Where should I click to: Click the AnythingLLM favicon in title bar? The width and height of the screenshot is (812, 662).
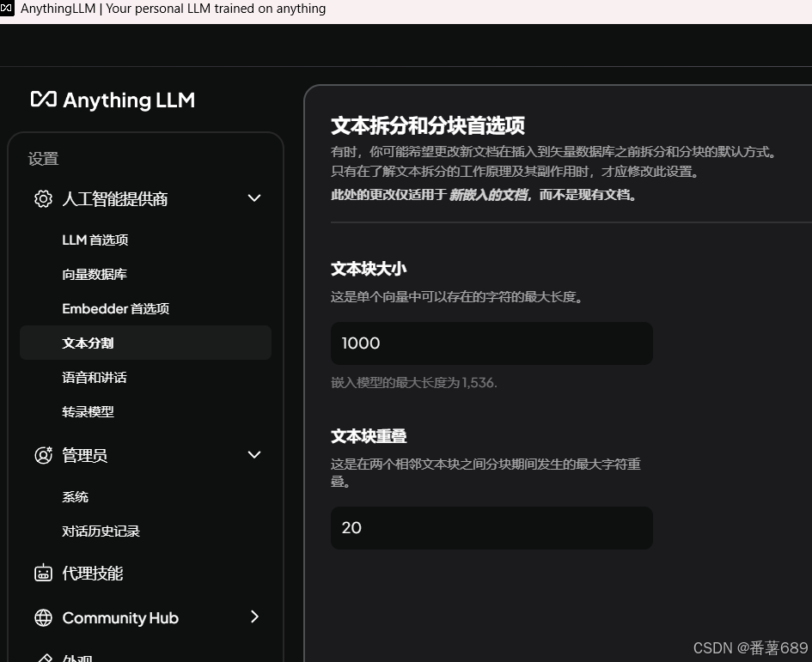(6, 9)
